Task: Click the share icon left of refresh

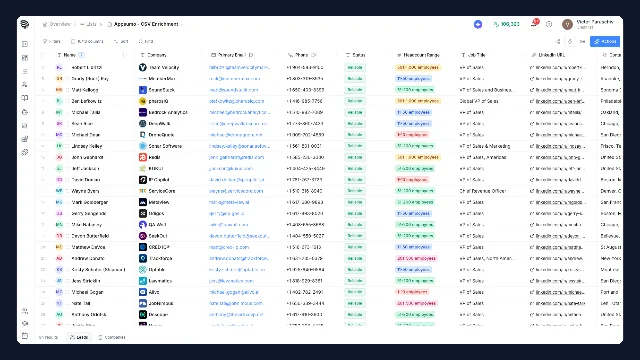Action: (x=558, y=41)
